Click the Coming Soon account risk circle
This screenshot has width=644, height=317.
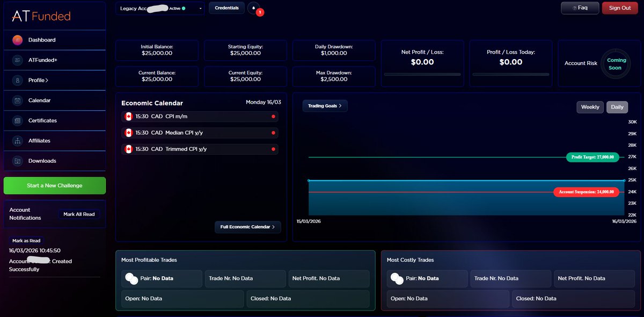(x=617, y=64)
